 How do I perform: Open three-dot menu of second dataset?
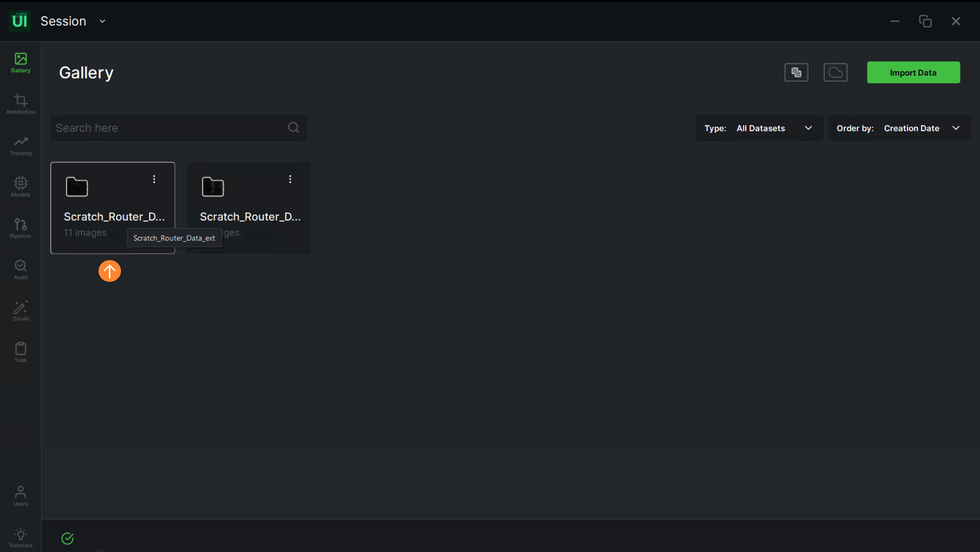pos(290,179)
